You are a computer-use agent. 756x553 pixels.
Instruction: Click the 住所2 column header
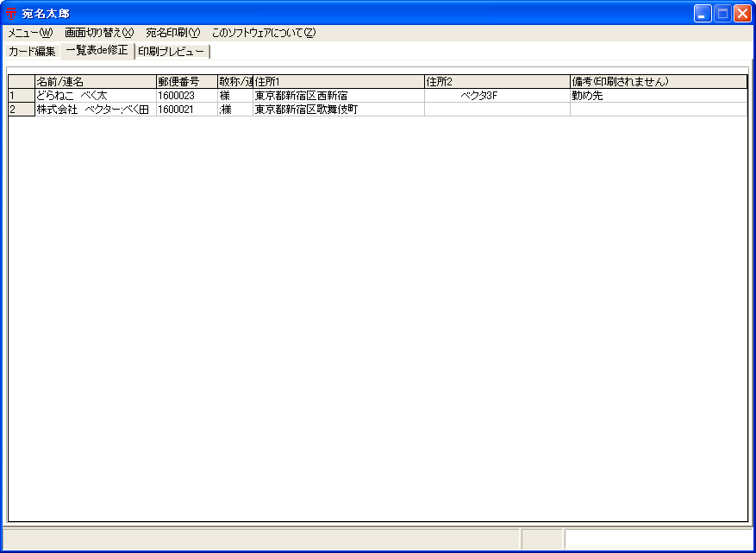click(x=497, y=82)
